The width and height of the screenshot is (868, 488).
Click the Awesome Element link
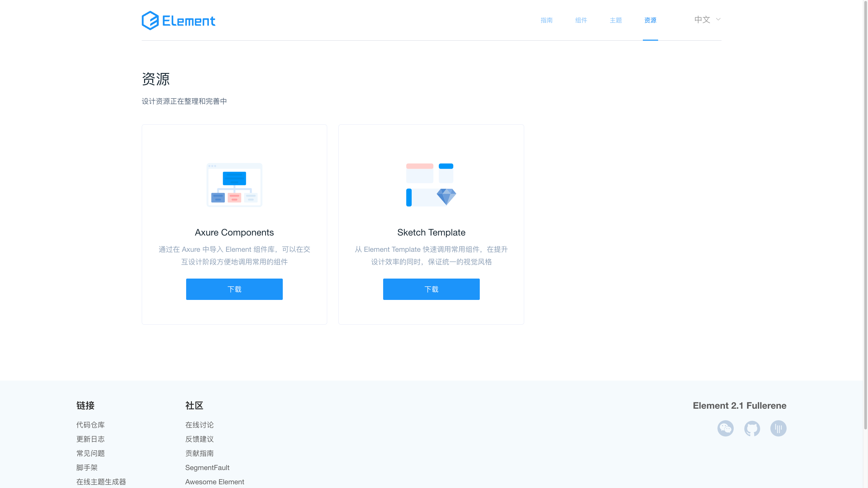coord(215,482)
